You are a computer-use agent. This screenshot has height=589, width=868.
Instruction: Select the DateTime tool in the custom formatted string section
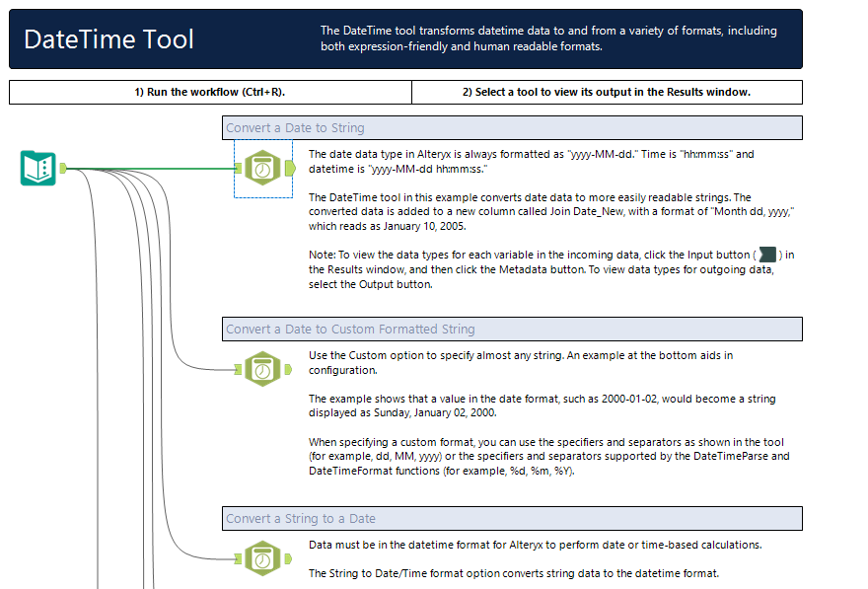pyautogui.click(x=263, y=369)
